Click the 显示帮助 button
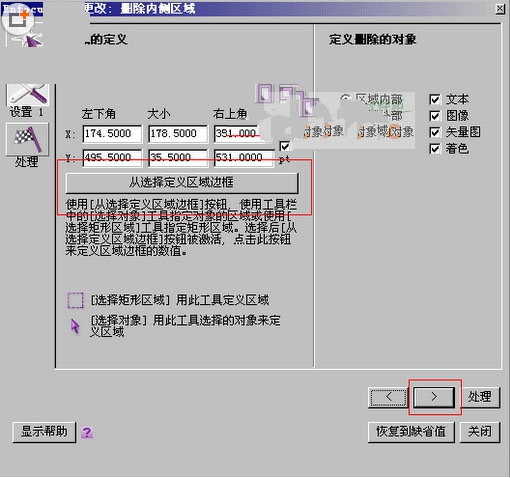The width and height of the screenshot is (510, 478). coord(44,432)
